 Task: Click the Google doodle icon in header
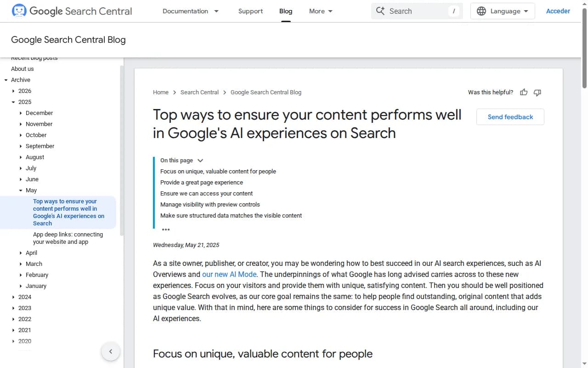pyautogui.click(x=19, y=10)
